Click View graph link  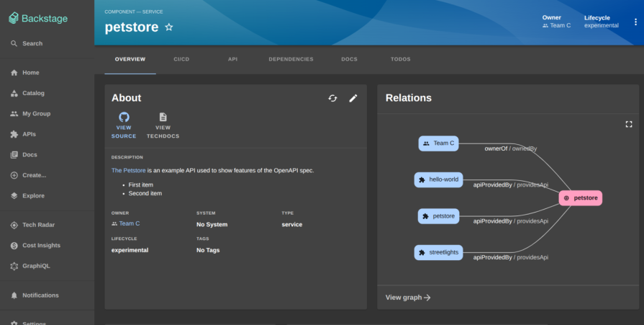point(408,298)
